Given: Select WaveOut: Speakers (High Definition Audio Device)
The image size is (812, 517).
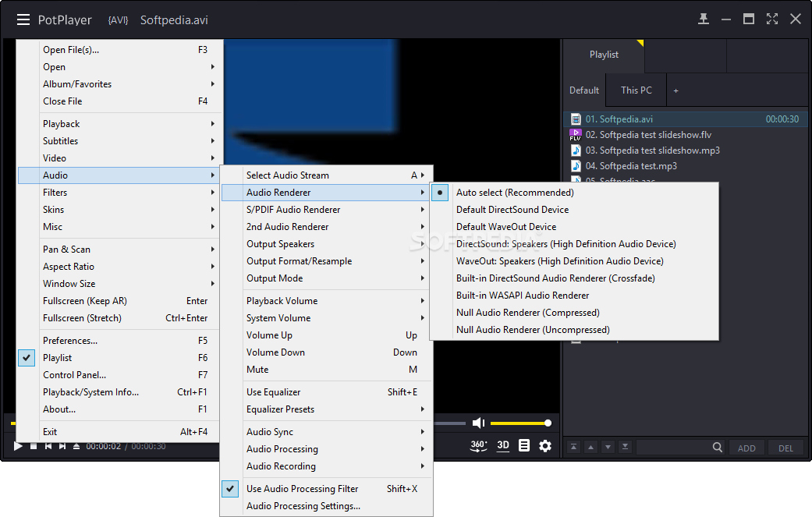Looking at the screenshot, I should point(574,260).
